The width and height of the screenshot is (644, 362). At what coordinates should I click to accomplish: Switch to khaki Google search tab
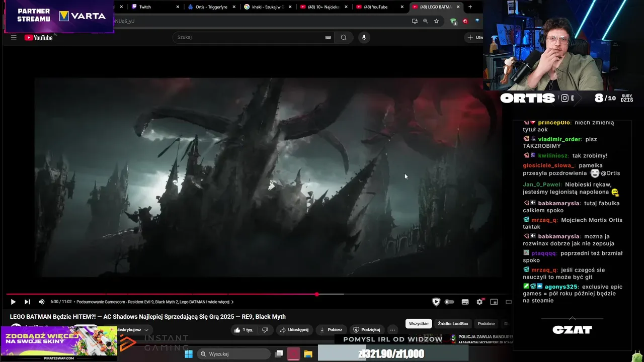268,7
